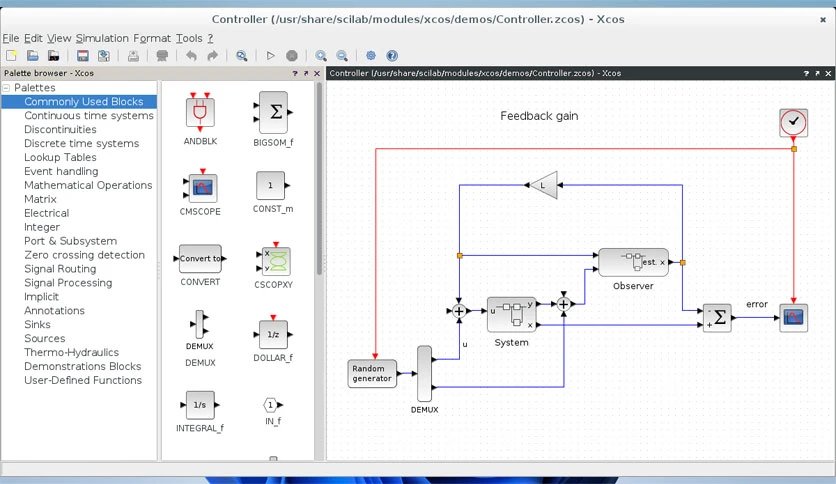Save the diagram using the toolbar icon
This screenshot has height=484, width=836.
[83, 55]
